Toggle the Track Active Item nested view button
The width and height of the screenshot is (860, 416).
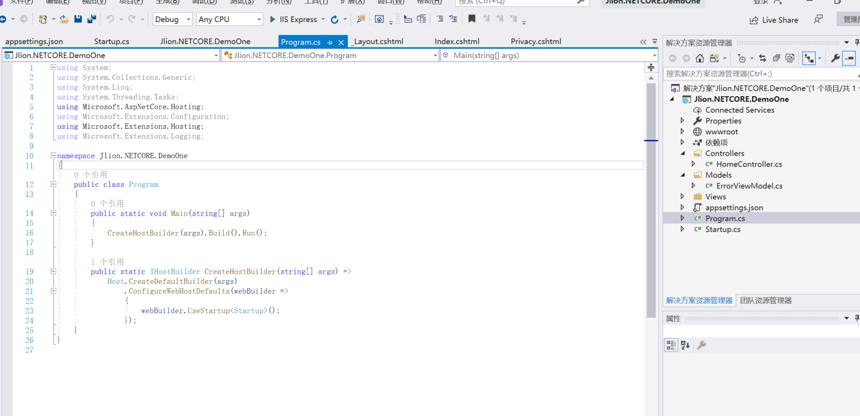[x=808, y=58]
